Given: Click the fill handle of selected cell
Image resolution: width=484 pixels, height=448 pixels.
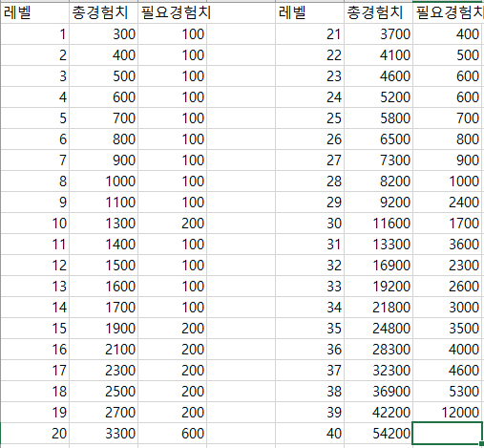Looking at the screenshot, I should coord(482,443).
